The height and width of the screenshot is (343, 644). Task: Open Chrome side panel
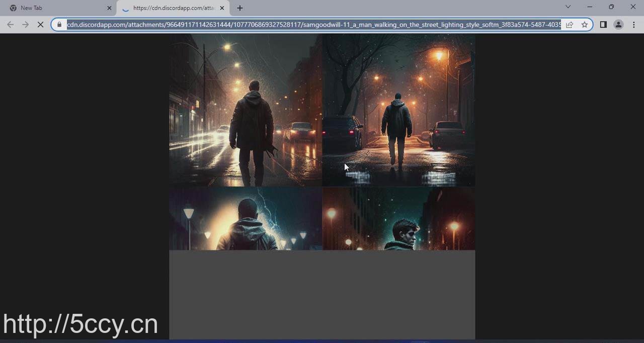point(603,25)
